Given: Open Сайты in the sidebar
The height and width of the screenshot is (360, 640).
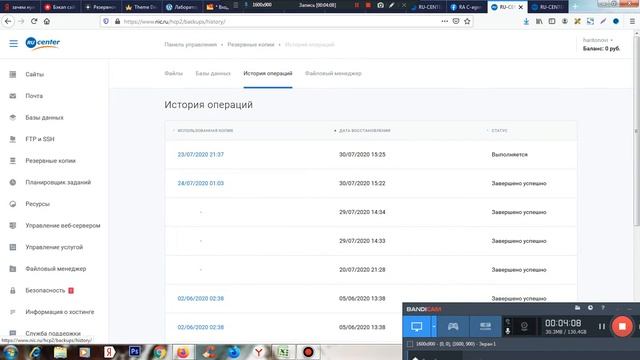Looking at the screenshot, I should click(x=35, y=74).
